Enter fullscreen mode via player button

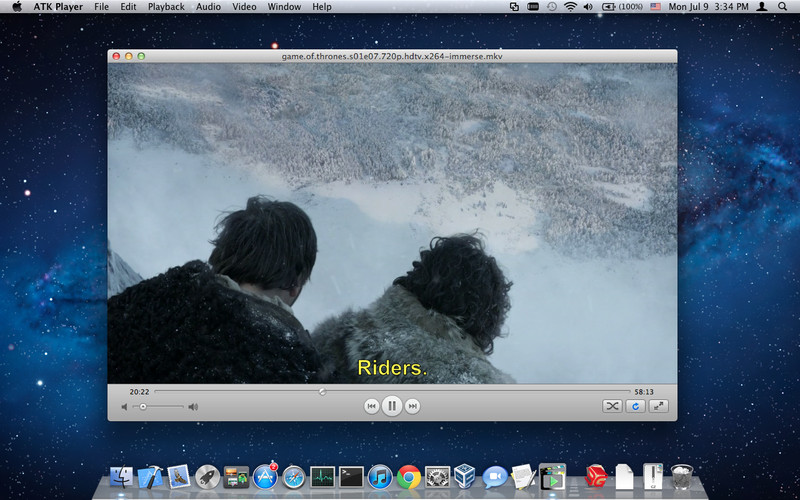658,406
